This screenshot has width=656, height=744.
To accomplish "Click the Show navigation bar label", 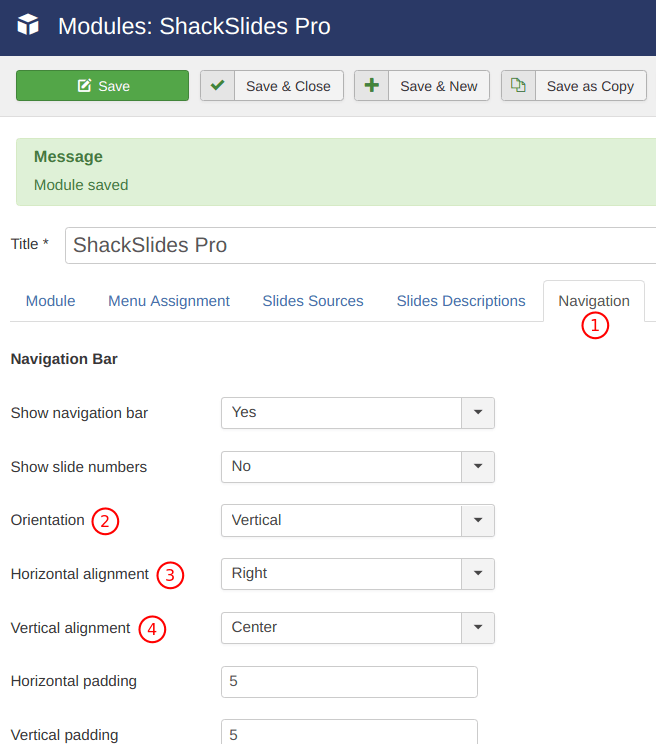I will click(79, 413).
